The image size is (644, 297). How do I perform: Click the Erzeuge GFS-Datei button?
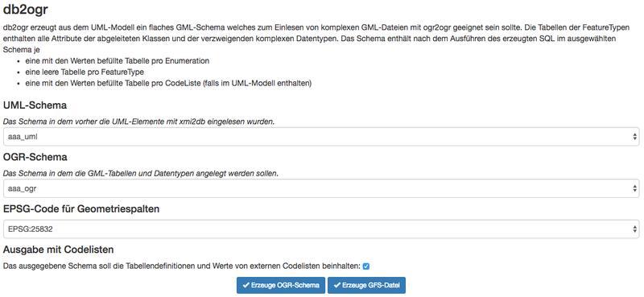[366, 286]
